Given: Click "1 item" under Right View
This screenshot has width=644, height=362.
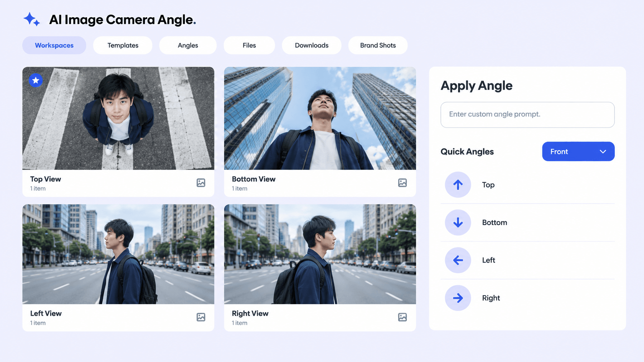Looking at the screenshot, I should (240, 323).
